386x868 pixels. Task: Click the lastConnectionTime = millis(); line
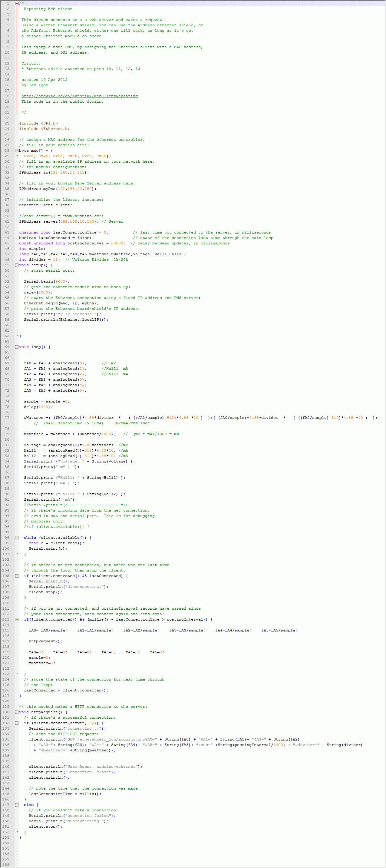65,794
